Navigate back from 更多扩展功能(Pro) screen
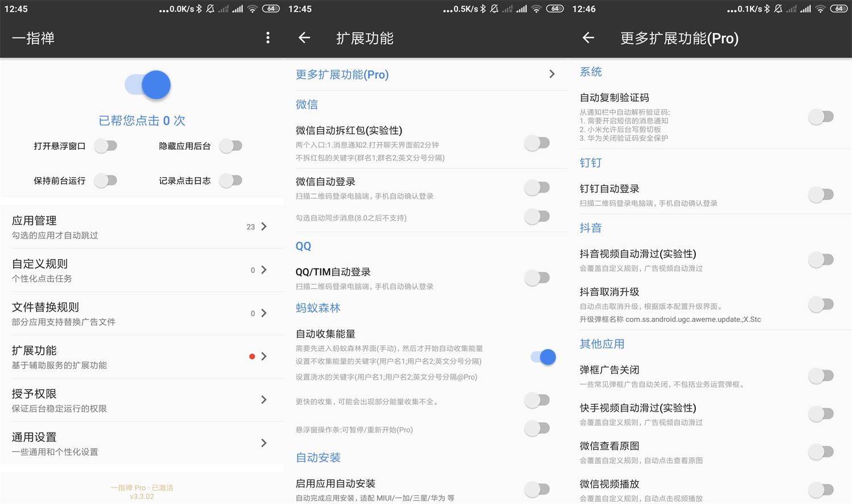 pyautogui.click(x=588, y=37)
